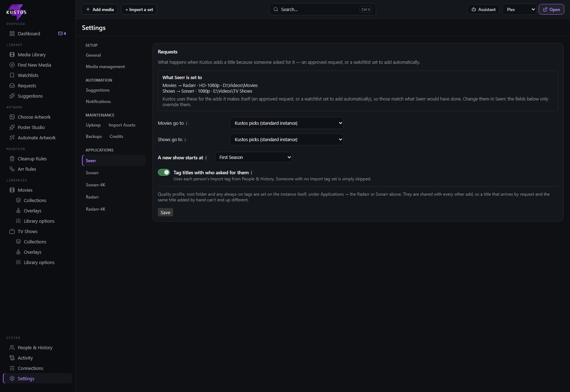This screenshot has height=392, width=570.
Task: Click the Arr Rules icon
Action: point(12,169)
